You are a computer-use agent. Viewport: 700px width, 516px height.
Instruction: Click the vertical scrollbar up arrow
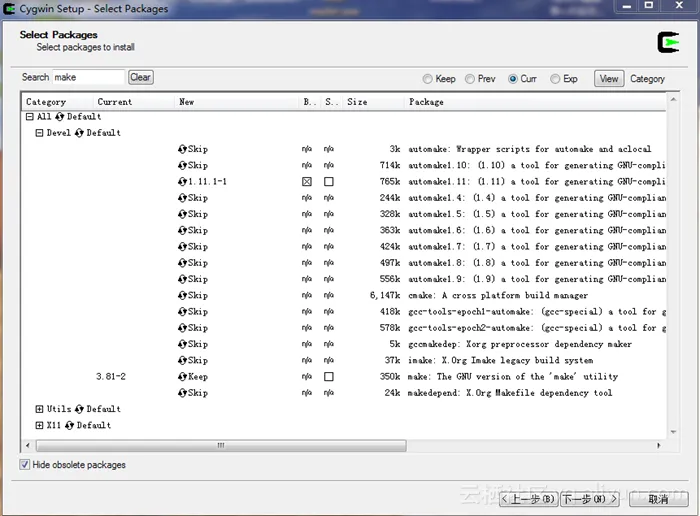[x=673, y=99]
